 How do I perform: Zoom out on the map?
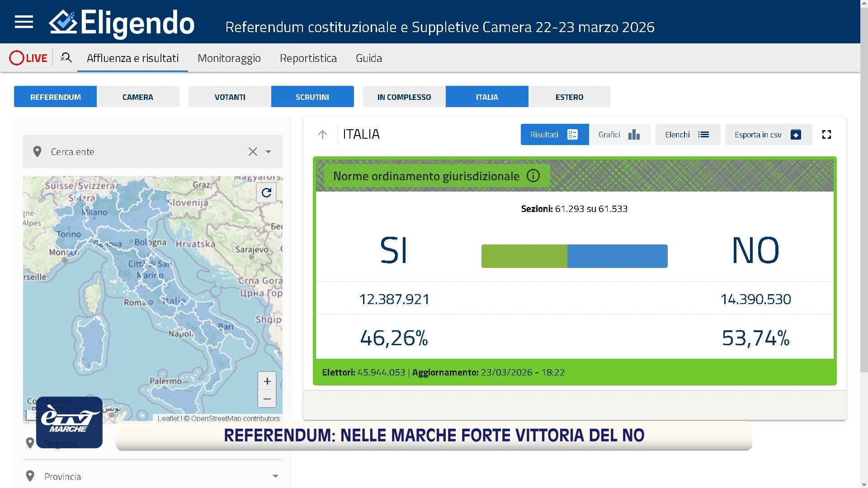[x=267, y=399]
